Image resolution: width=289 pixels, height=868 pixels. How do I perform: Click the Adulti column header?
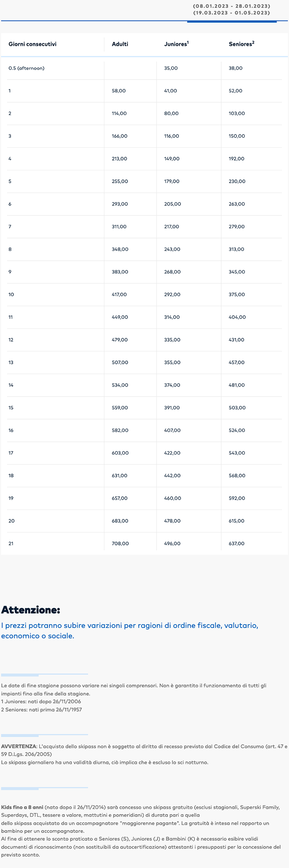pos(120,44)
